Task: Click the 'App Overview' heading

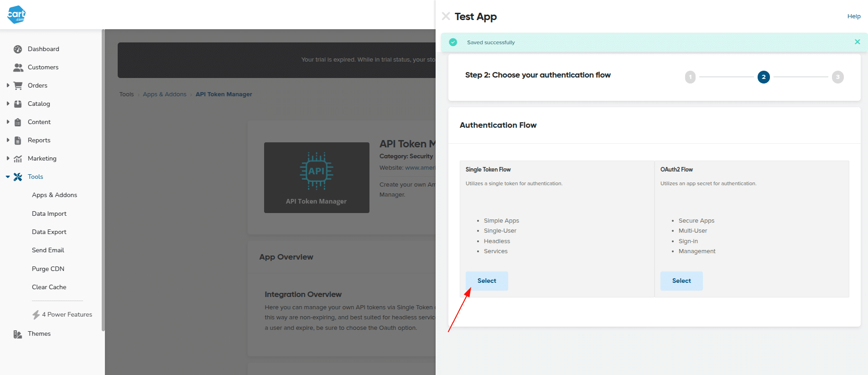Action: pos(286,257)
